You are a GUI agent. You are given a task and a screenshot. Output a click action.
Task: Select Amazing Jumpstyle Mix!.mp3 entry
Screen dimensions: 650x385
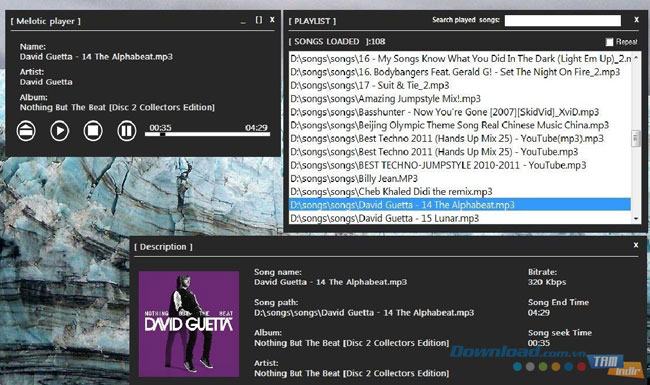click(x=460, y=99)
